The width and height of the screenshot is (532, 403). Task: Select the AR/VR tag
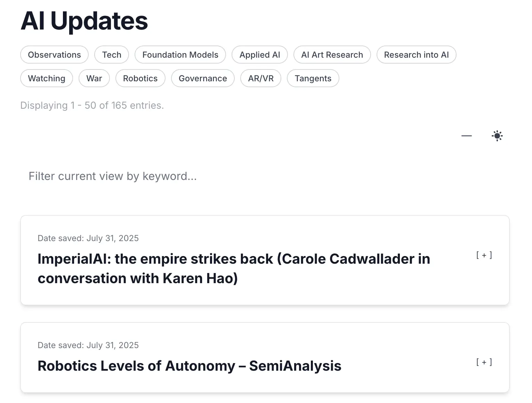(261, 79)
